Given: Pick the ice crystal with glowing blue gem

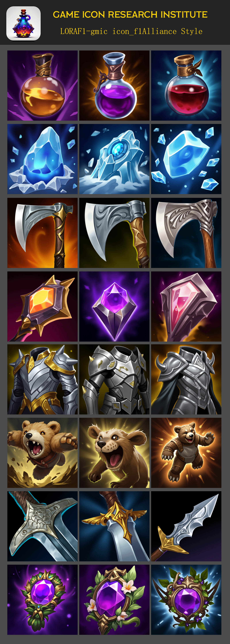Looking at the screenshot, I should (x=114, y=159).
